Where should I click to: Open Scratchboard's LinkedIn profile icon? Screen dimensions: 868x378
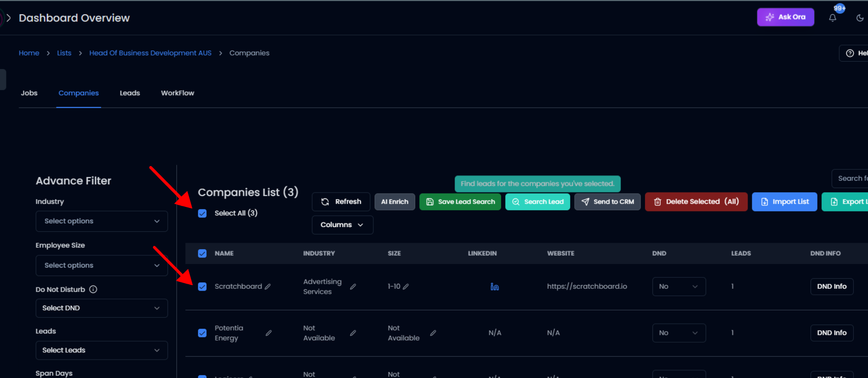coord(494,287)
